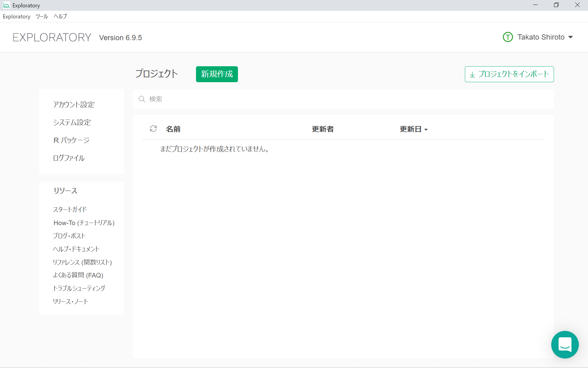Click the search magnifier icon
The image size is (588, 368).
point(142,99)
